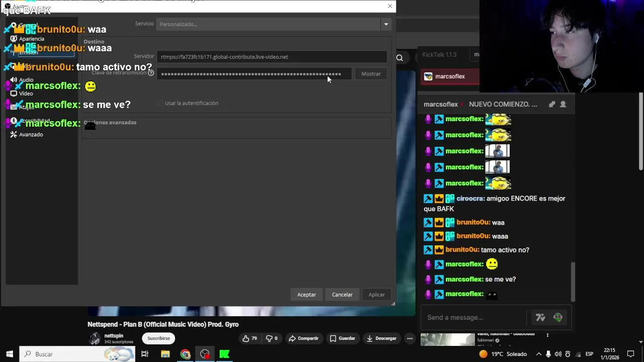Open the 19°C Soleado weather widget
This screenshot has width=644, height=362.
pos(503,354)
